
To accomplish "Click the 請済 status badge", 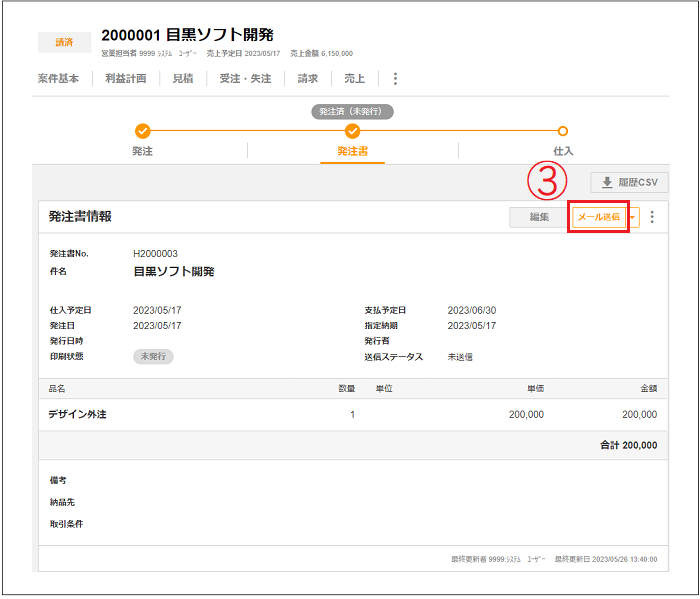I will pyautogui.click(x=64, y=42).
